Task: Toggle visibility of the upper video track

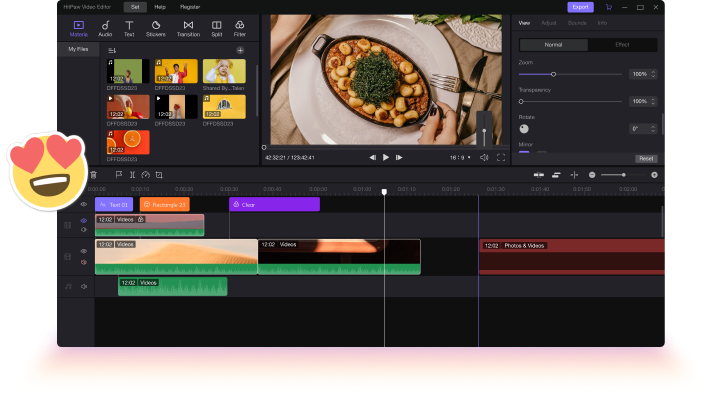Action: tap(84, 220)
